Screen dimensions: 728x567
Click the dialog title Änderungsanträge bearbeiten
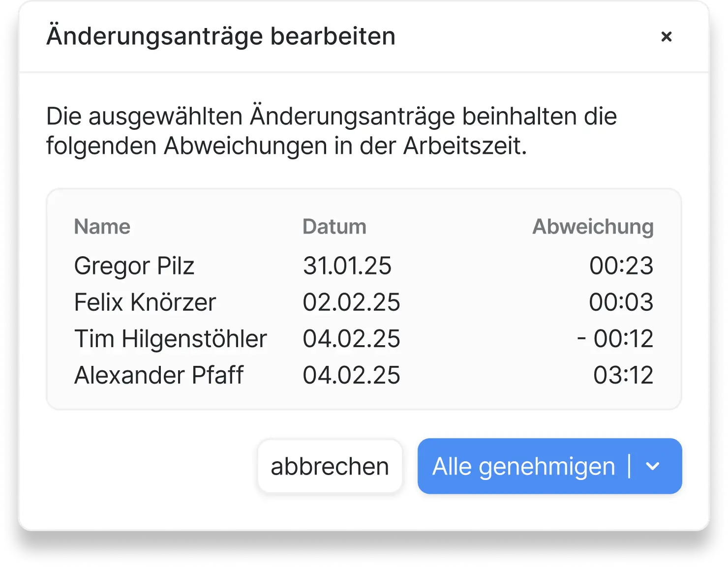coord(220,35)
